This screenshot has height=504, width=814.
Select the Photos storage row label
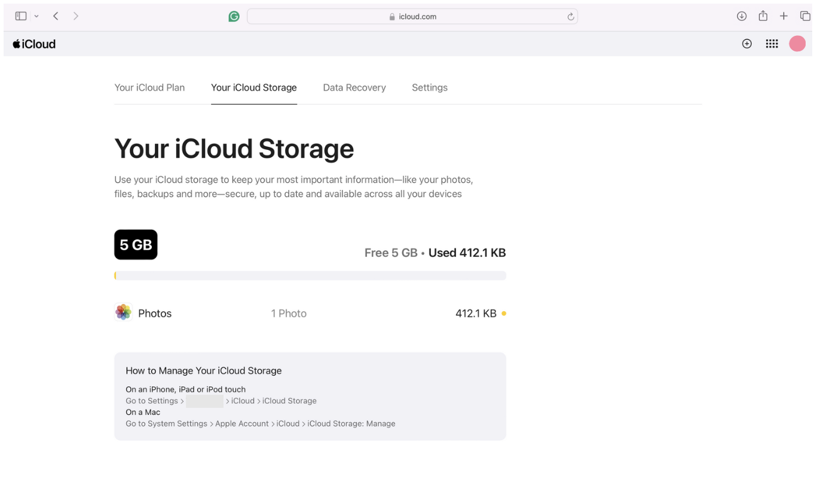[155, 314]
